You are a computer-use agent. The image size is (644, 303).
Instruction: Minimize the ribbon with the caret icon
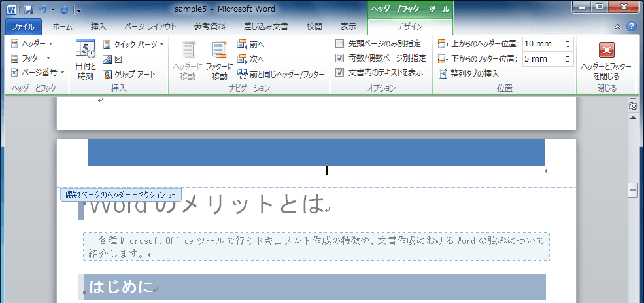pos(617,27)
